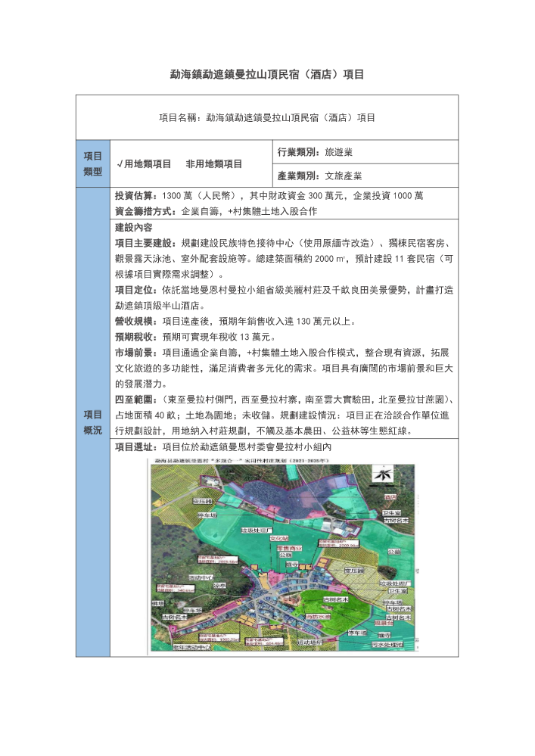The height and width of the screenshot is (756, 535).
Task: Click the 建設內容 heading
Action: 133,227
